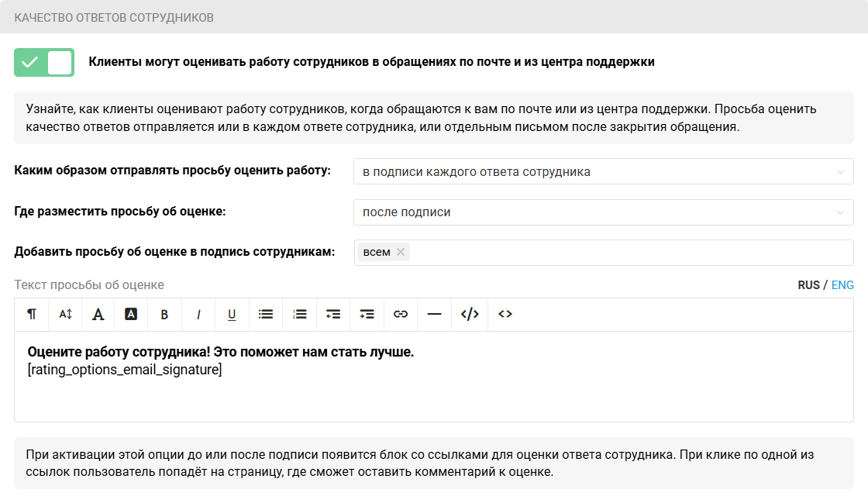Switch the request text to ENG
This screenshot has height=503, width=868.
point(842,285)
